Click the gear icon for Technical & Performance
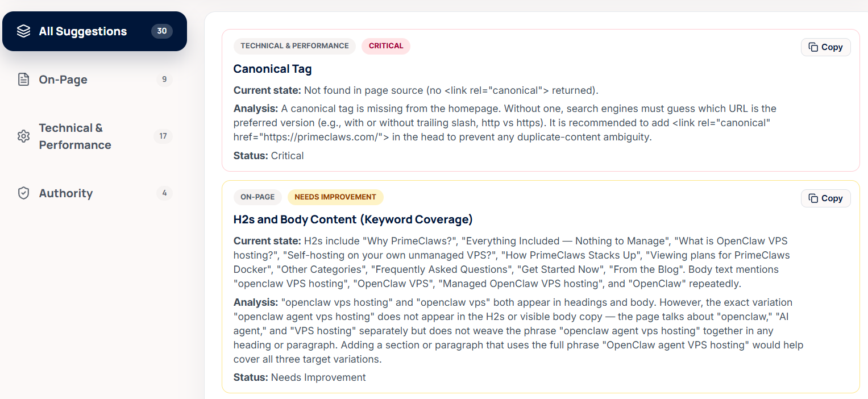The width and height of the screenshot is (868, 399). click(23, 136)
